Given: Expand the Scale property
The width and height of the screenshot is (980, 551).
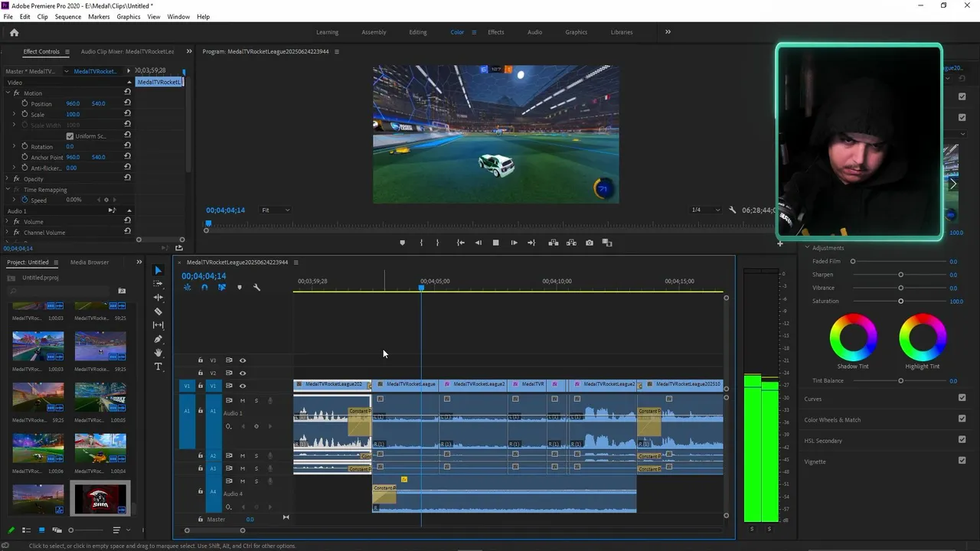Looking at the screenshot, I should click(x=14, y=114).
